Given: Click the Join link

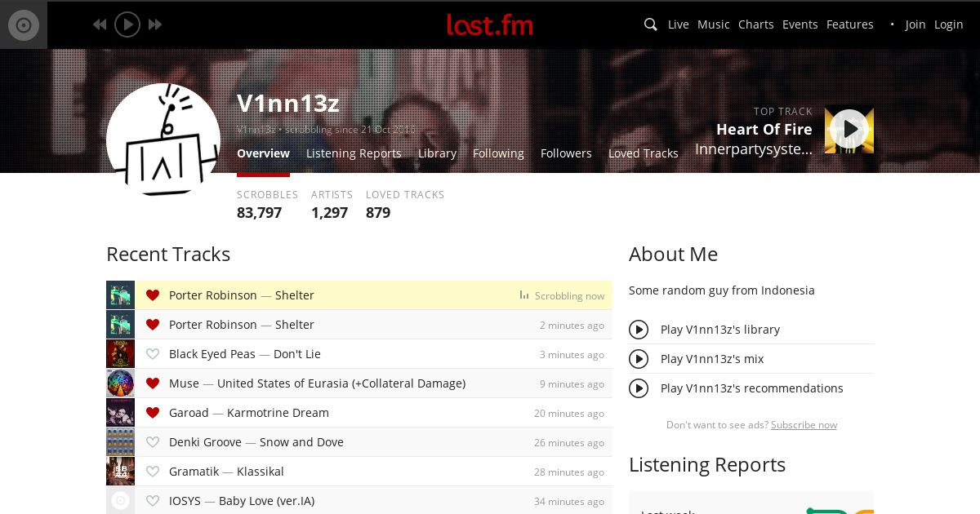Looking at the screenshot, I should point(915,24).
